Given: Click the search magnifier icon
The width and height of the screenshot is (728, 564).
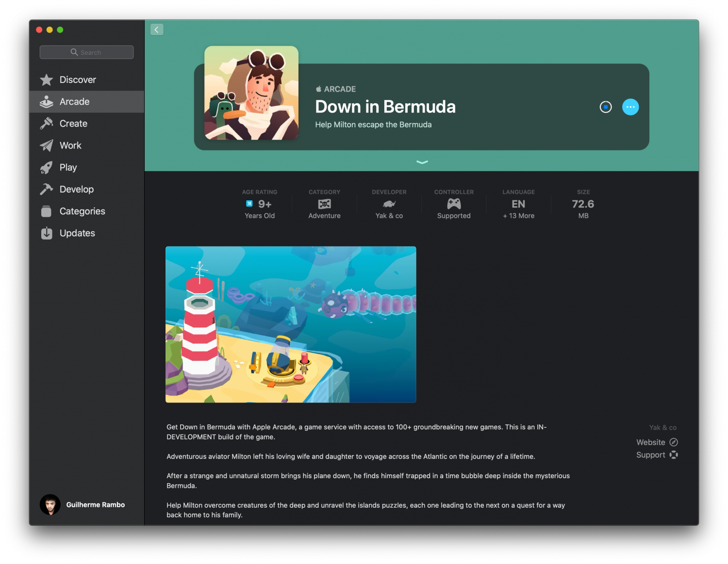Looking at the screenshot, I should (74, 52).
